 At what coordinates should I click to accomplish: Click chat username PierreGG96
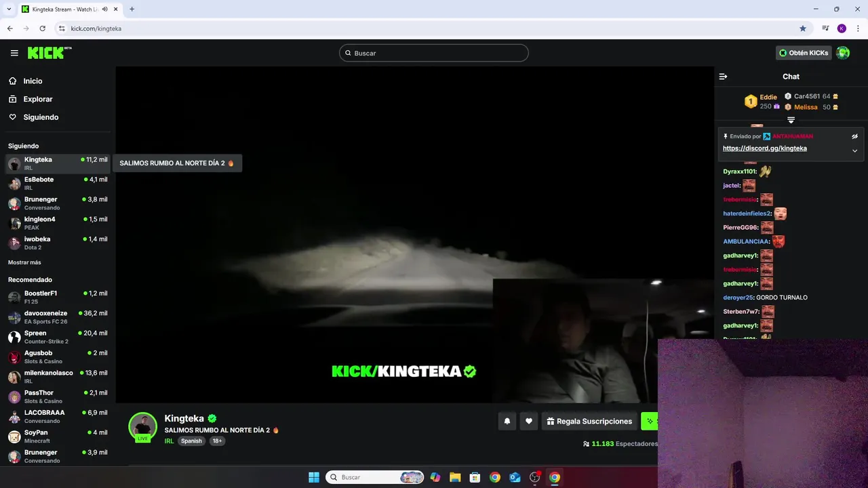tap(740, 228)
